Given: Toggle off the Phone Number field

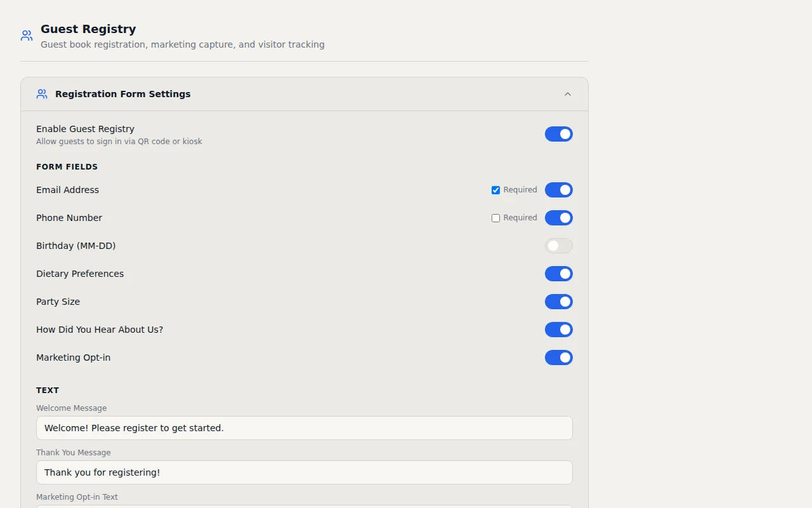Looking at the screenshot, I should click(558, 218).
